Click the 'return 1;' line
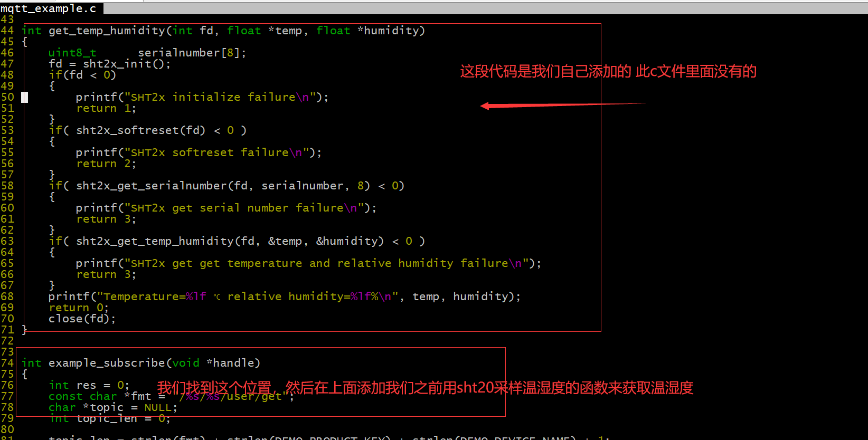868x440 pixels. click(x=106, y=108)
